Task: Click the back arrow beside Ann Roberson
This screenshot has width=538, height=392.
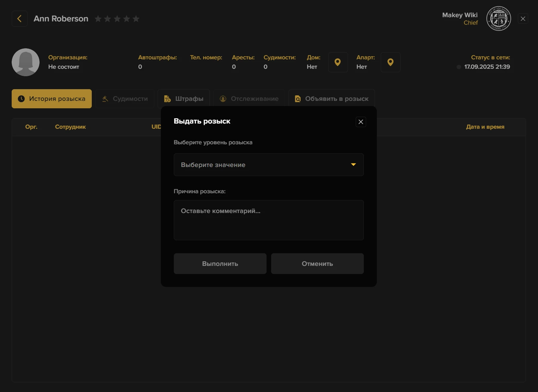Action: click(19, 19)
